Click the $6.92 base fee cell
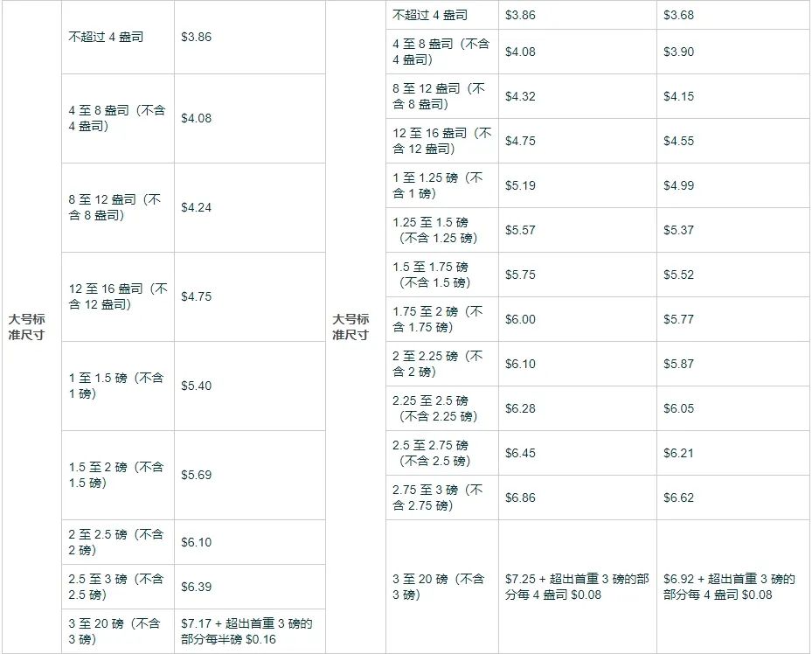Image resolution: width=812 pixels, height=654 pixels. coord(729,587)
